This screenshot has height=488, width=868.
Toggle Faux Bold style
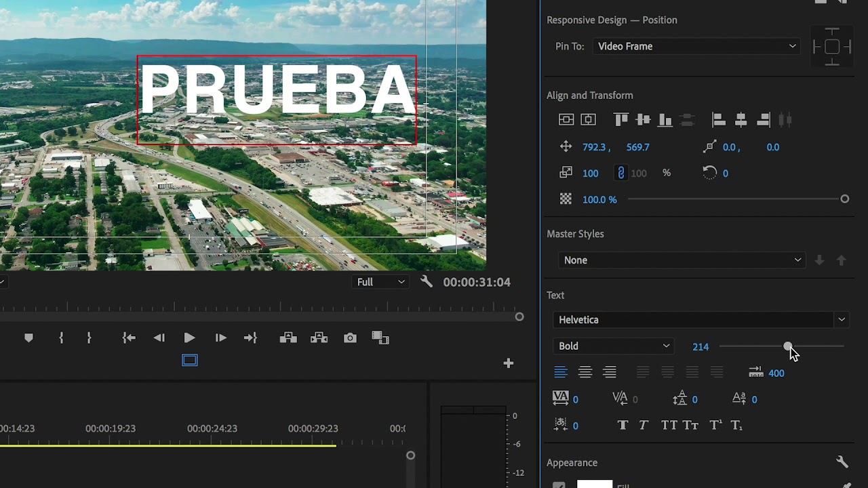coord(623,425)
